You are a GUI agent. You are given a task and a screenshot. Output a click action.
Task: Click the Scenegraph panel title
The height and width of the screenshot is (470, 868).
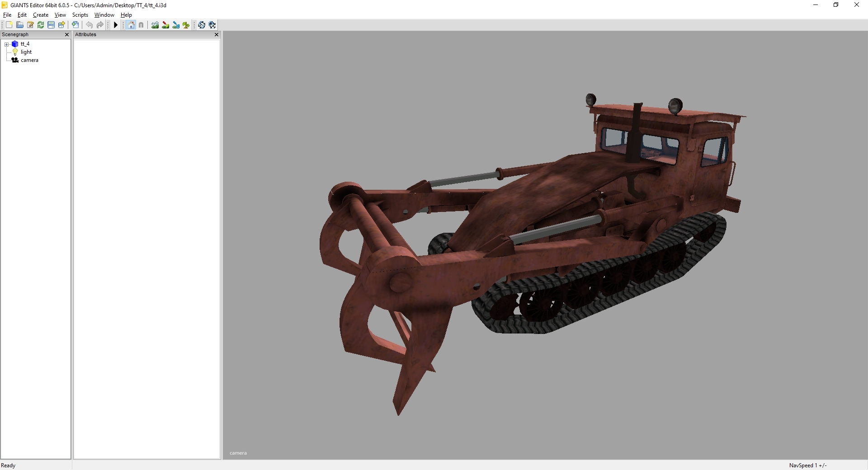tap(15, 34)
